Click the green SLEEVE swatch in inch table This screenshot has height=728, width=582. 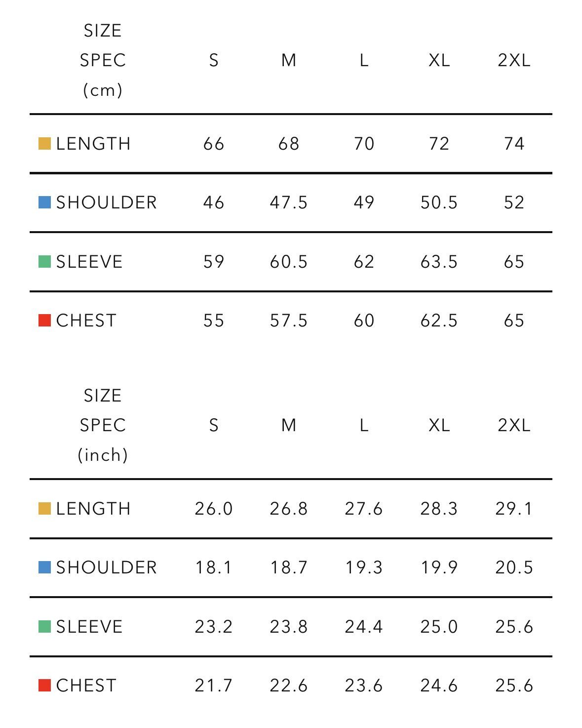tap(44, 627)
